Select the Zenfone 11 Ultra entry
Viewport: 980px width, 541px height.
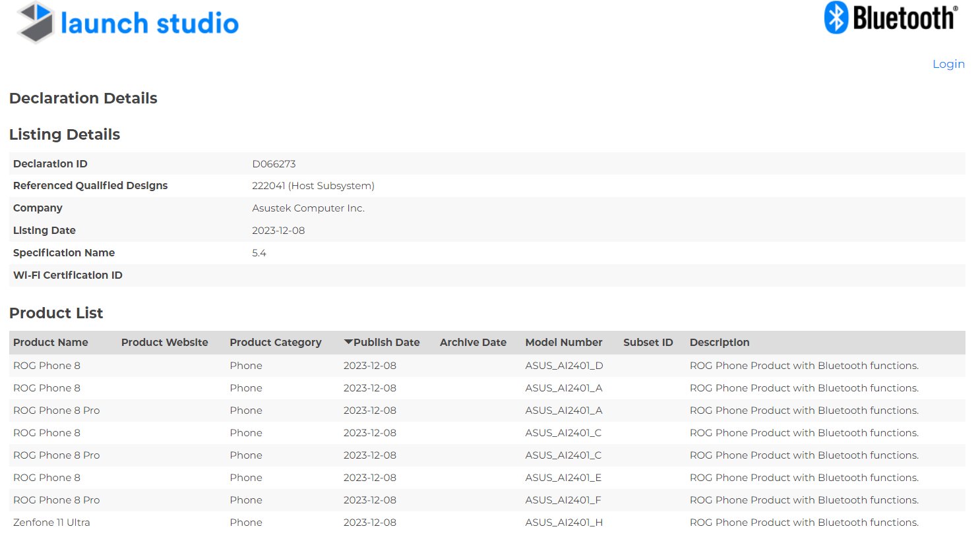pos(51,522)
